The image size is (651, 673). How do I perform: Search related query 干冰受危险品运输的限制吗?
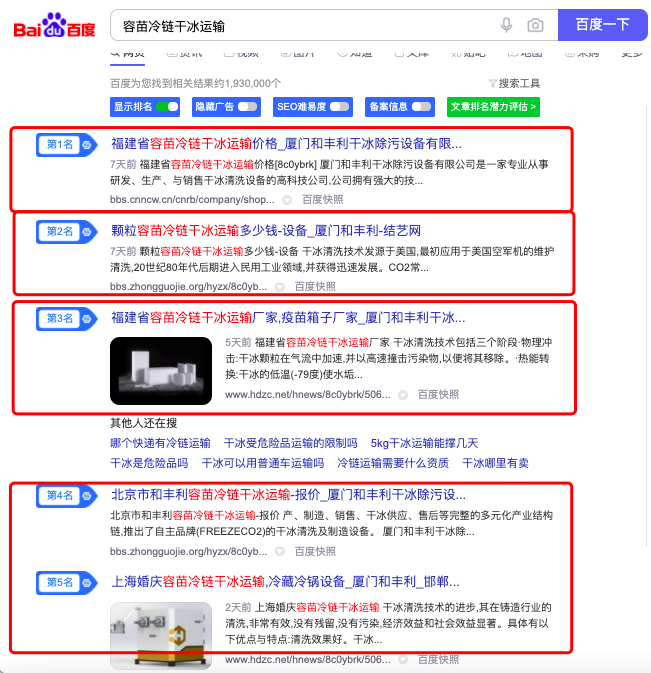(291, 443)
